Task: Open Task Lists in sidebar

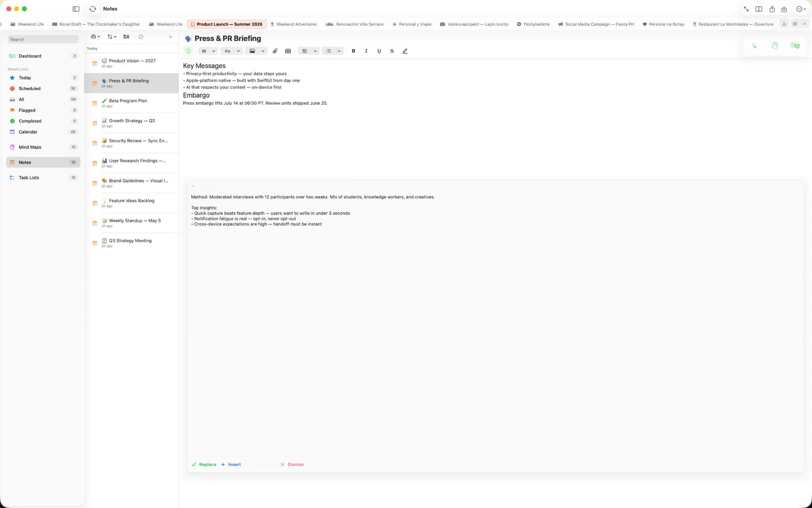Action: [x=43, y=177]
